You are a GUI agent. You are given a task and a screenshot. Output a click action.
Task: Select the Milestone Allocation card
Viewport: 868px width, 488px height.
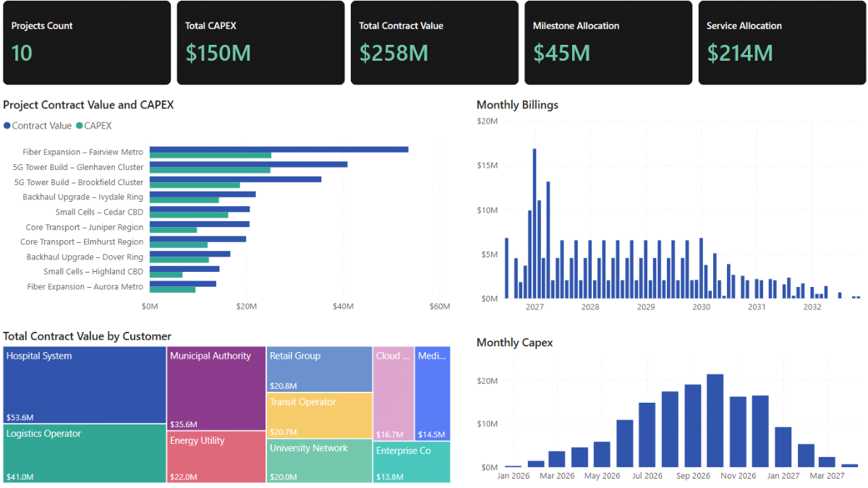(608, 43)
